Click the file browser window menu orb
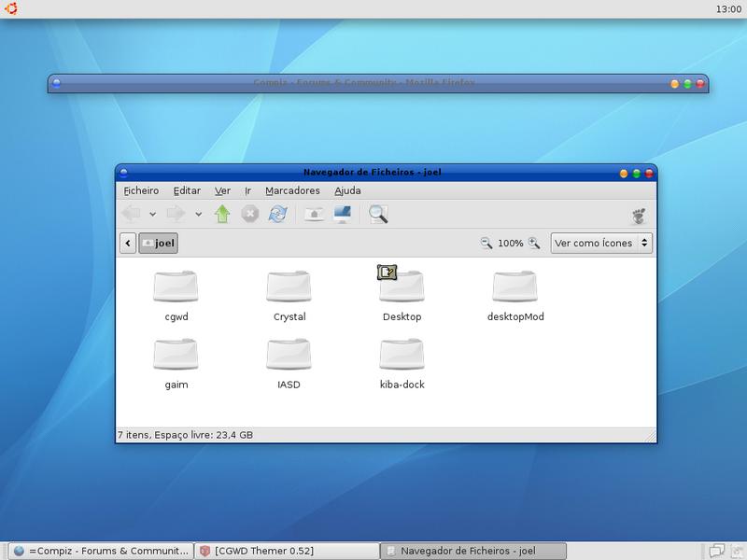This screenshot has height=560, width=747. pyautogui.click(x=124, y=173)
